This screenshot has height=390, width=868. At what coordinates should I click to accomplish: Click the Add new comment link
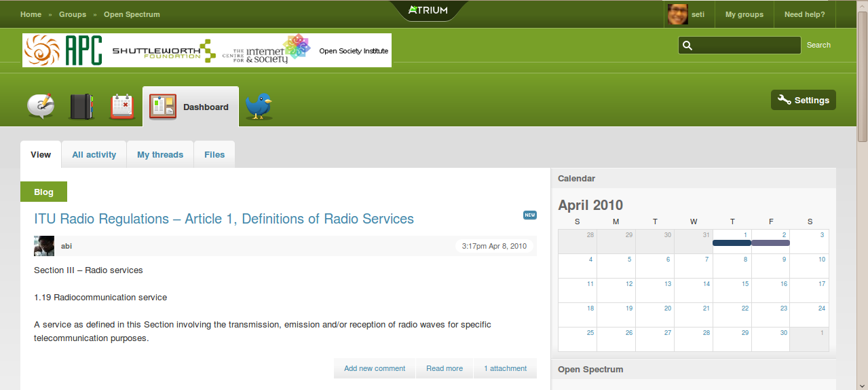(375, 368)
